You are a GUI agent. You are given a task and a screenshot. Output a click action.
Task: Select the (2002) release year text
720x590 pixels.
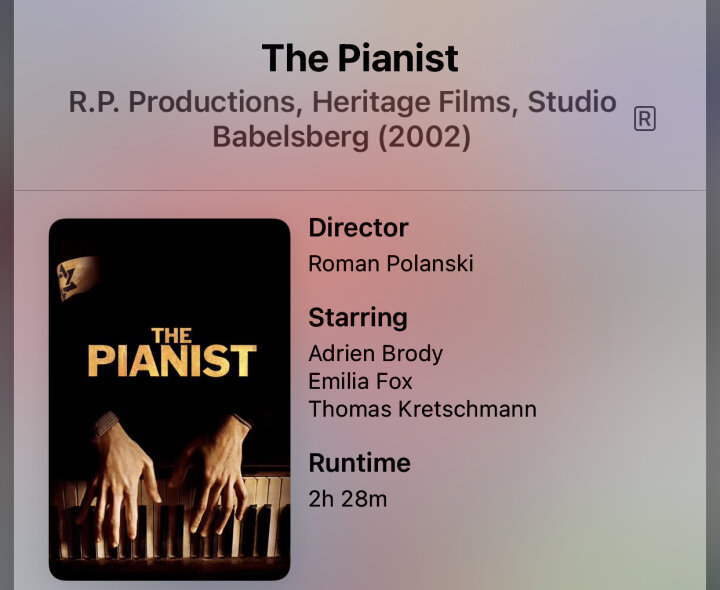click(x=424, y=137)
